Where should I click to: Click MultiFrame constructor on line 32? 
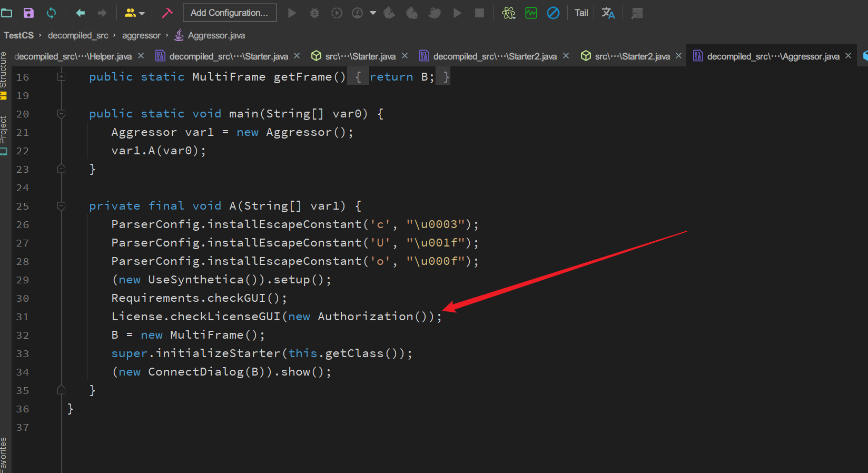click(x=206, y=335)
